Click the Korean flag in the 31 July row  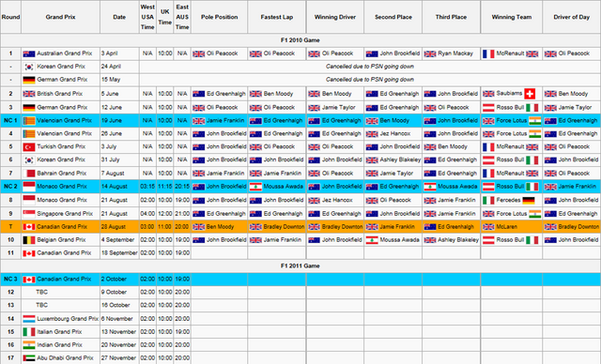(x=29, y=160)
